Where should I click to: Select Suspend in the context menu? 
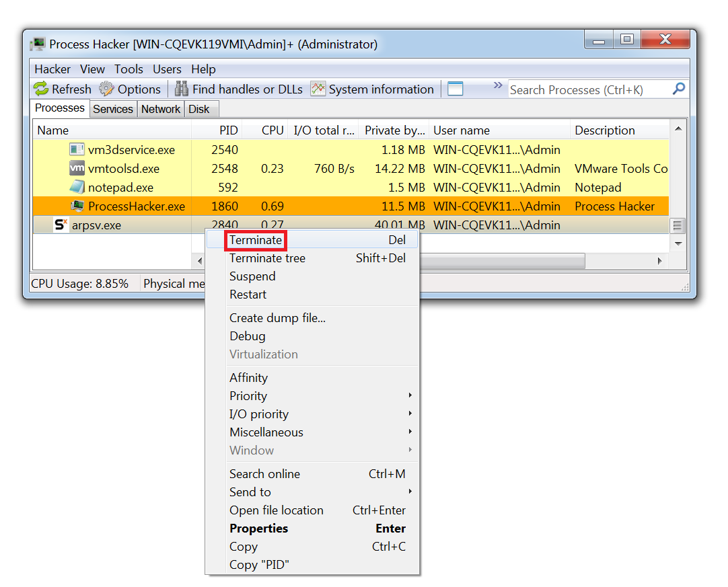coord(312,276)
